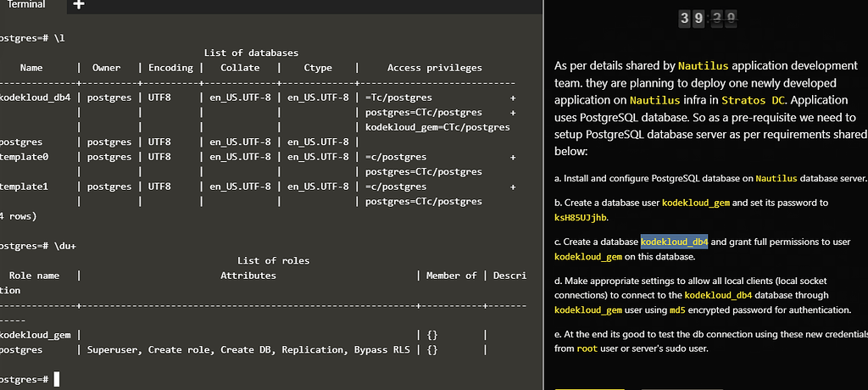The image size is (868, 390).
Task: Click the kodekloud_gem role name in roles list
Action: (36, 335)
